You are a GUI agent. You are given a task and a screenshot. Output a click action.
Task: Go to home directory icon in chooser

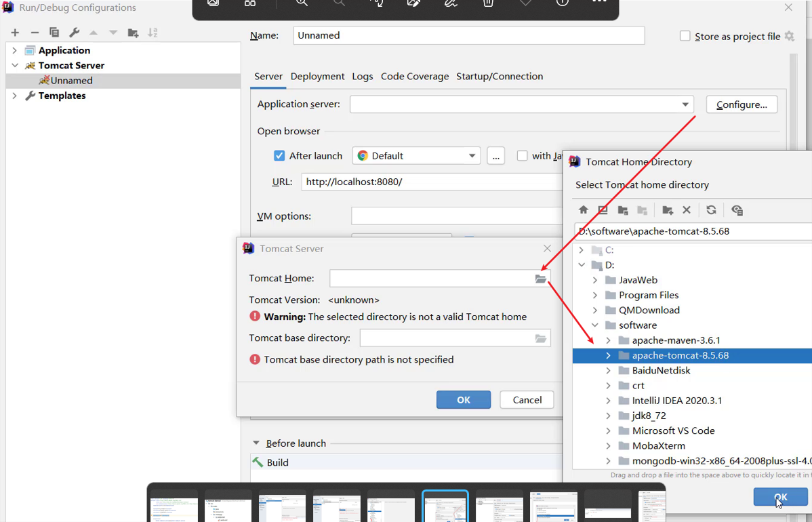coord(584,209)
